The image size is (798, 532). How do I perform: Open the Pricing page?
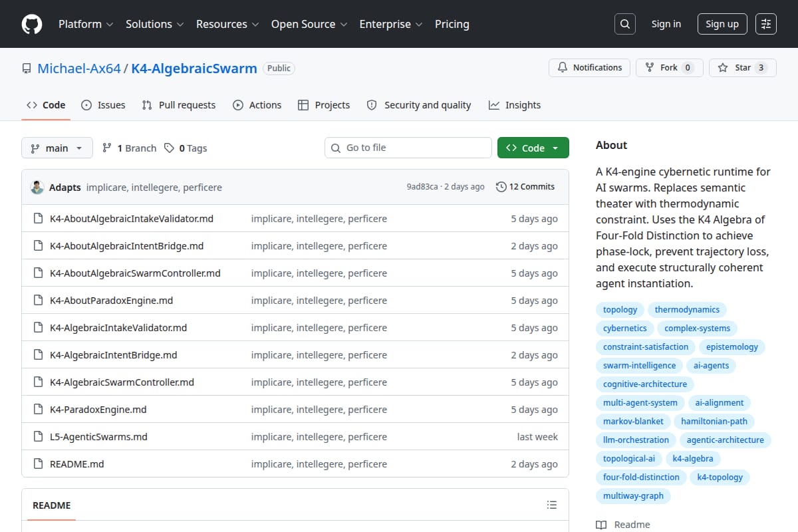(452, 24)
